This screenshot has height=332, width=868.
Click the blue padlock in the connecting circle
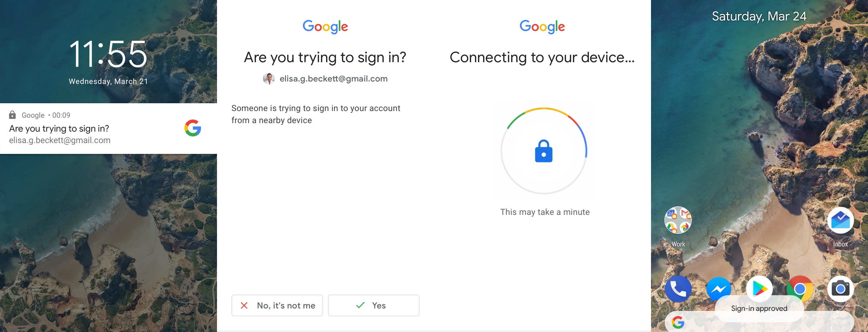click(x=543, y=151)
